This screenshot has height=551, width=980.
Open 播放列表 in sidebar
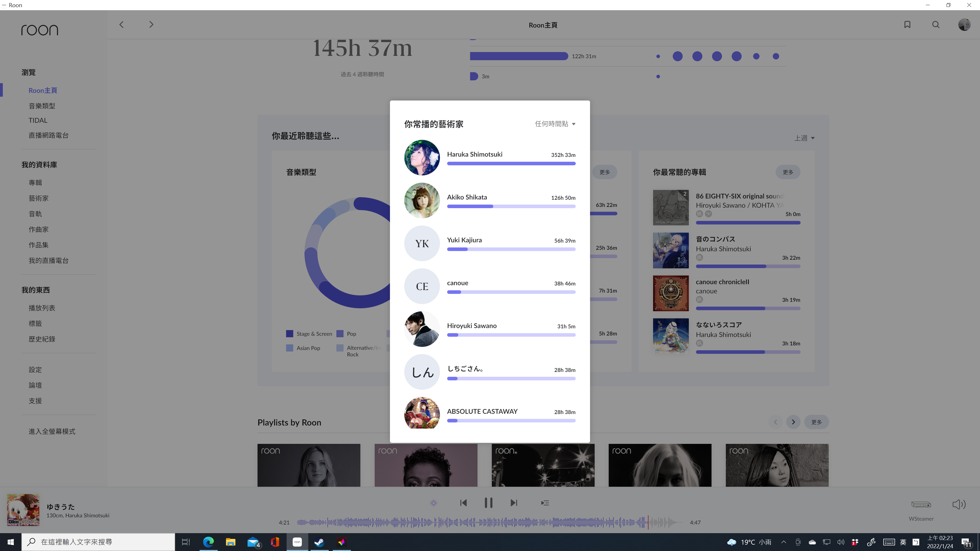pyautogui.click(x=42, y=308)
